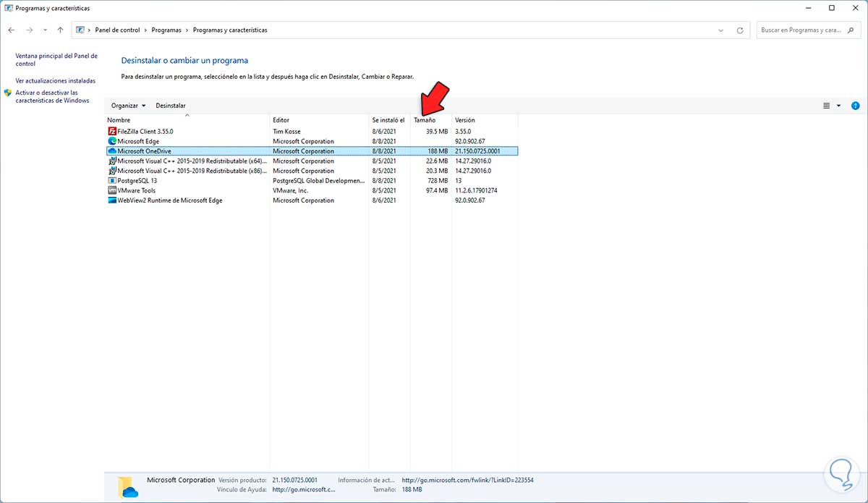Click version 21.150.0725.0001 in list row
This screenshot has height=503, width=868.
[x=477, y=151]
